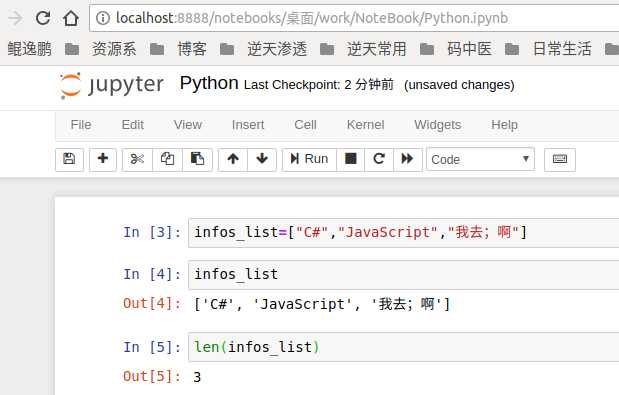Restart and run all cells icon
The height and width of the screenshot is (395, 619).
click(408, 159)
